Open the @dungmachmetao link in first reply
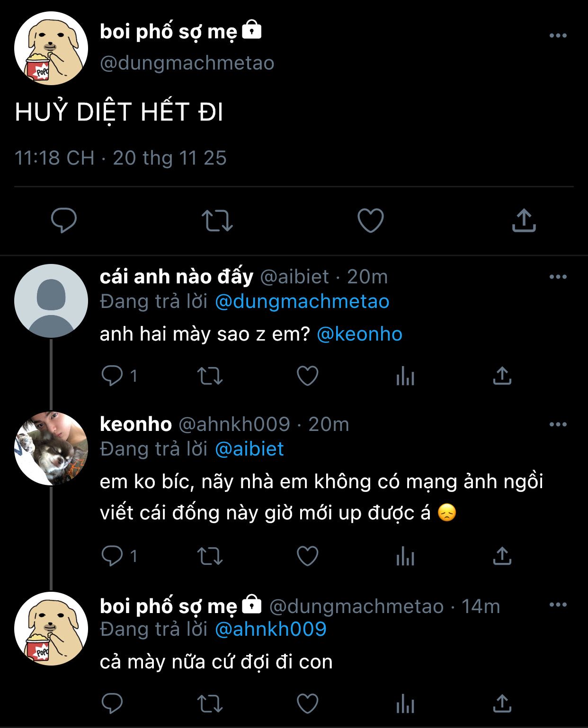 click(302, 302)
